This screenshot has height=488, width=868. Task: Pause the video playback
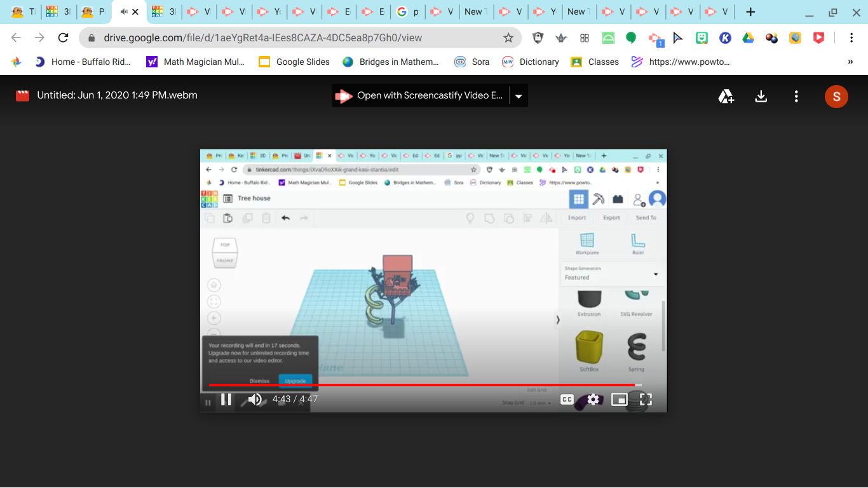(x=226, y=400)
